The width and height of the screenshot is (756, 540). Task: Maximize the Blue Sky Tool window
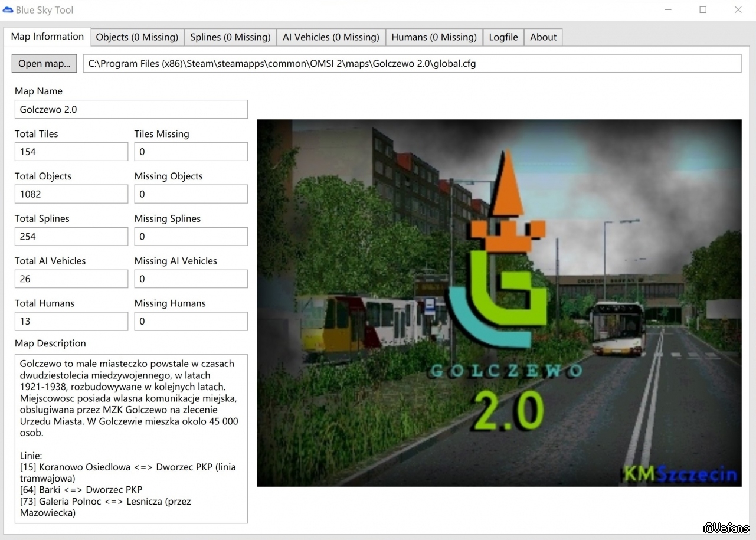[703, 10]
